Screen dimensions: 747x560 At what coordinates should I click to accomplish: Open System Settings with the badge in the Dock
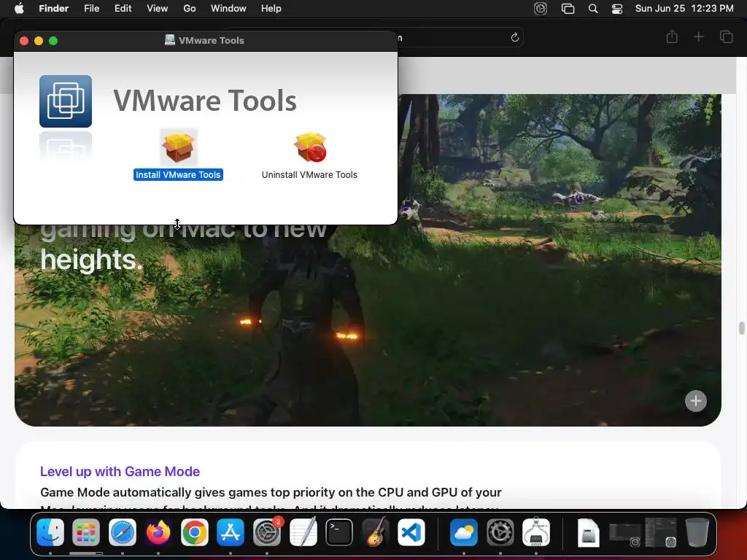tap(267, 532)
